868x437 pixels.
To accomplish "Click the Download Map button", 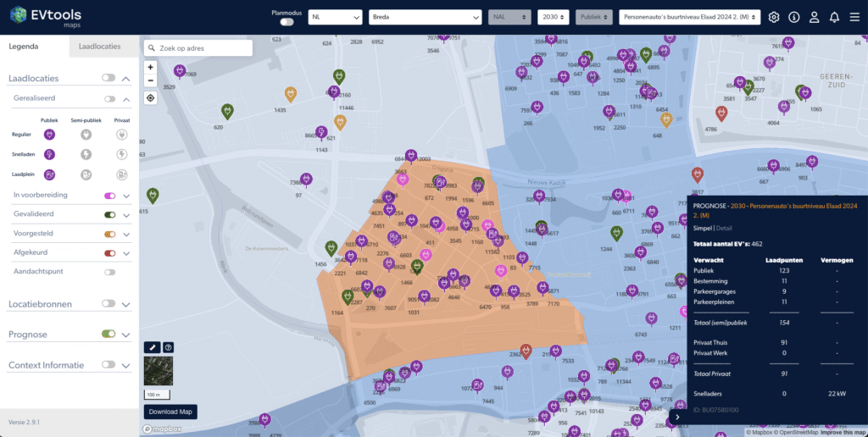I will click(x=170, y=412).
